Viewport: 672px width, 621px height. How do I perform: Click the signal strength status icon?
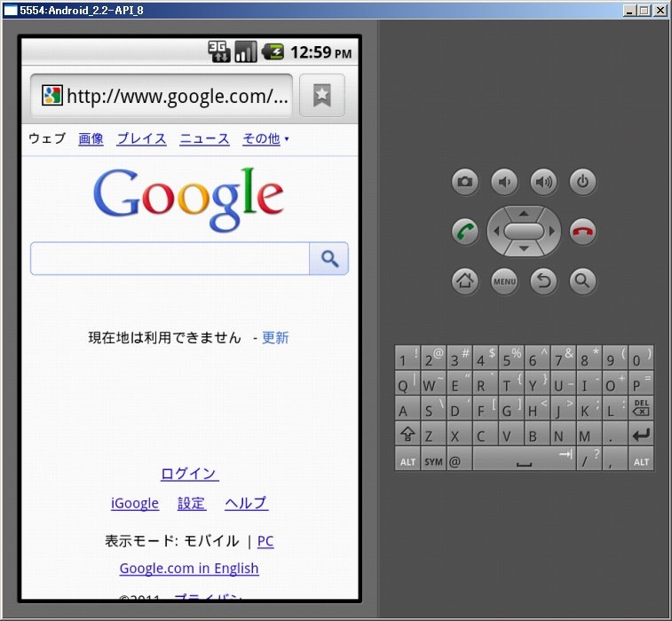point(246,51)
